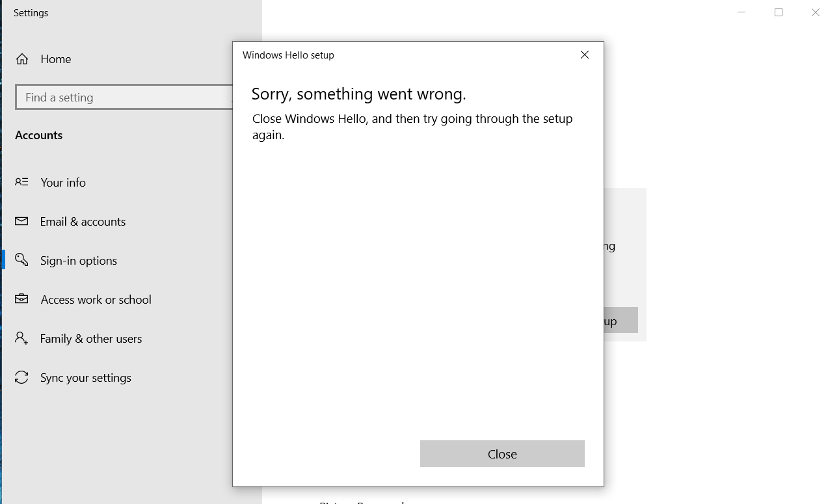
Task: Click the Your info person icon
Action: coord(21,182)
